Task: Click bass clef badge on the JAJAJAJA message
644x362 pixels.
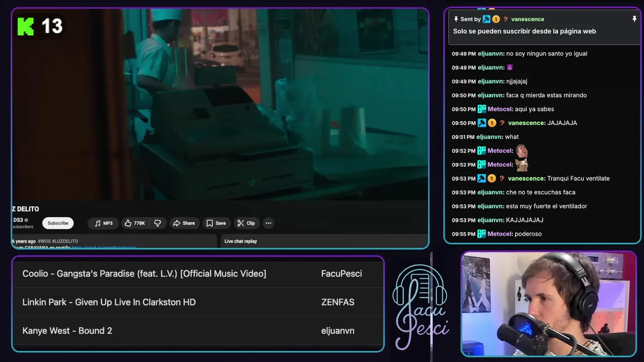Action: [502, 123]
